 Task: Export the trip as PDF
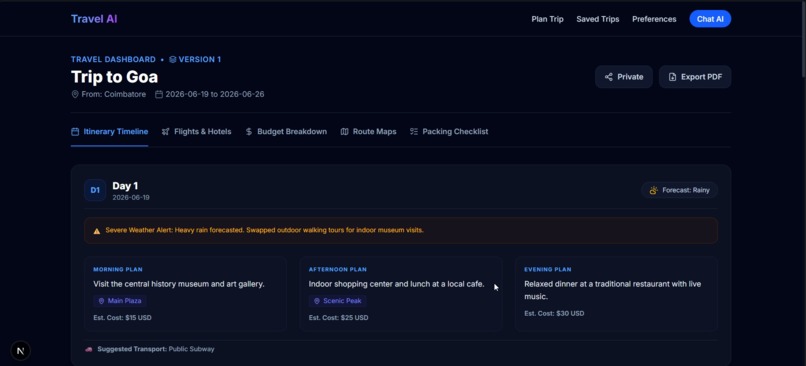coord(694,77)
